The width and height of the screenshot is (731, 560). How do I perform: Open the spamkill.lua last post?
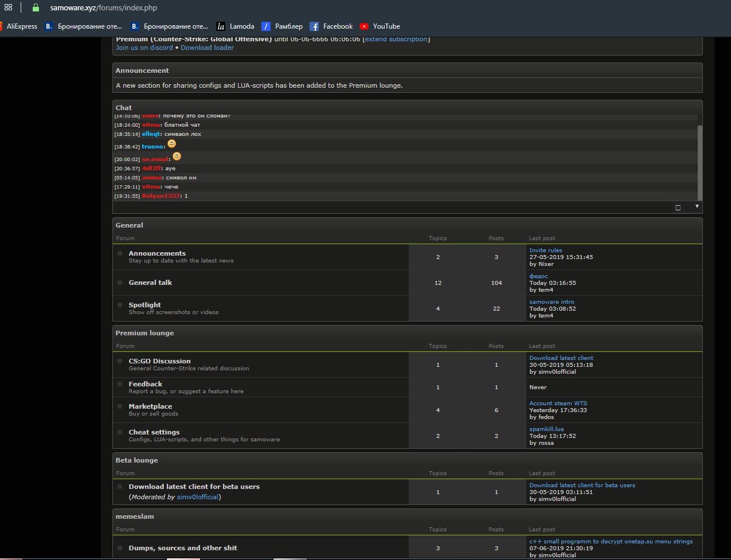[x=546, y=429]
